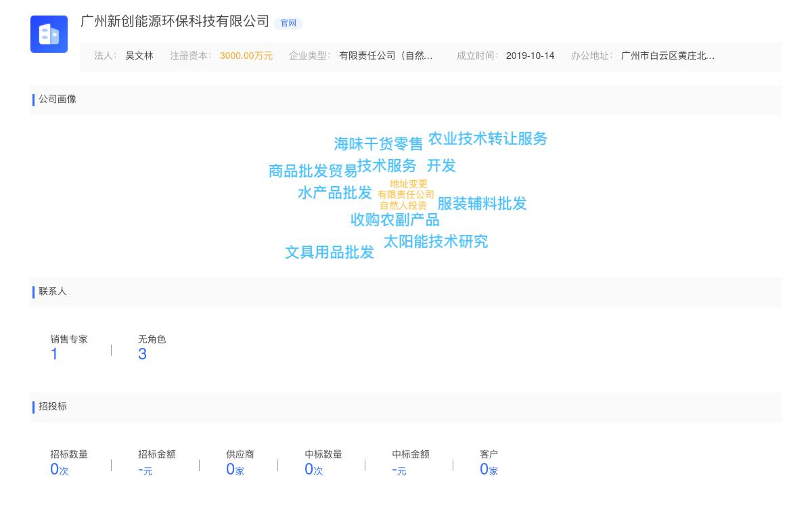Image resolution: width=812 pixels, height=509 pixels.
Task: Click office address 广州市白云区黄庄北...
Action: click(668, 56)
